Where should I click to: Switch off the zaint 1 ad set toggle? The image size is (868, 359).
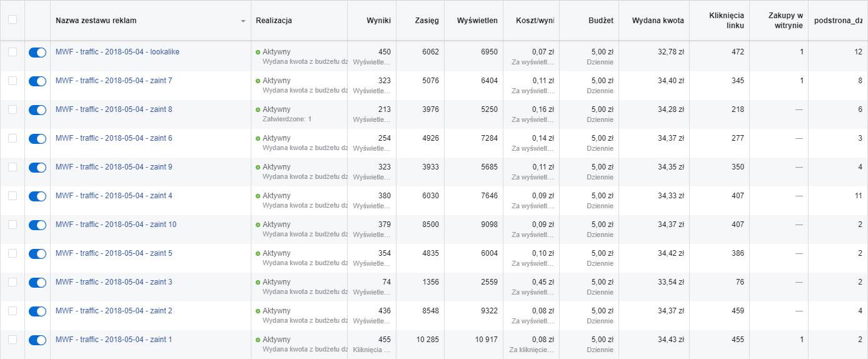pos(38,340)
